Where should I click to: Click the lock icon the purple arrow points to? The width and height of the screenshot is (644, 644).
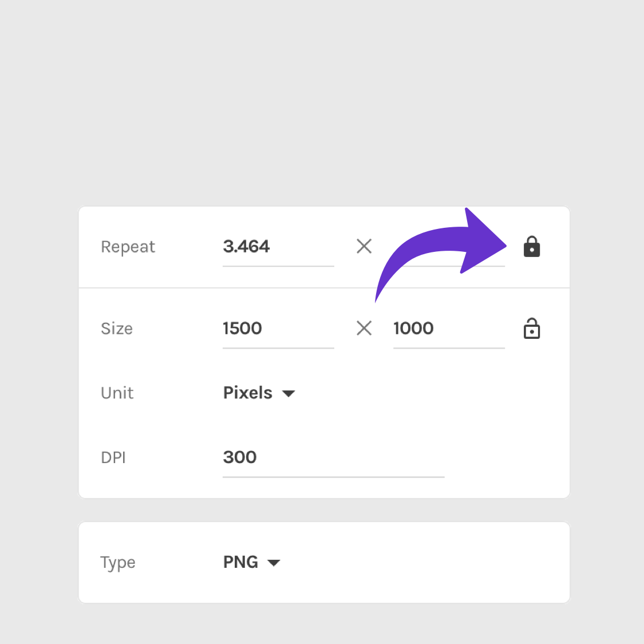tap(532, 246)
